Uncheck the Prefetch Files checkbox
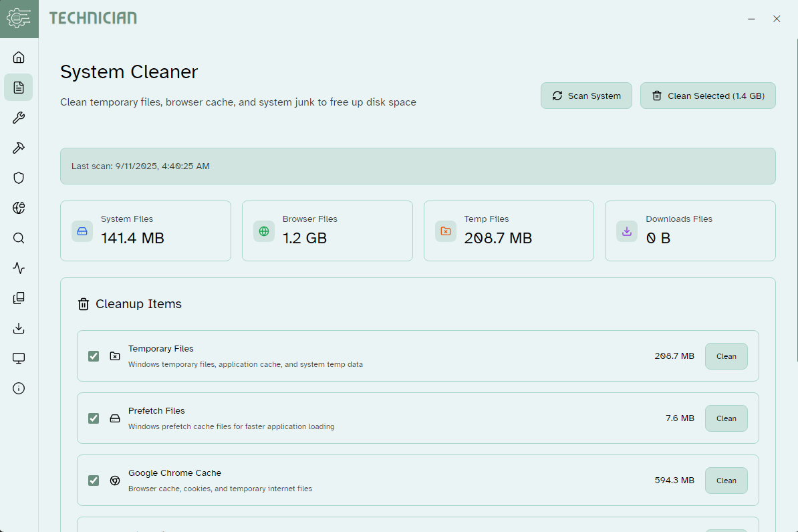This screenshot has height=532, width=798. pos(94,418)
